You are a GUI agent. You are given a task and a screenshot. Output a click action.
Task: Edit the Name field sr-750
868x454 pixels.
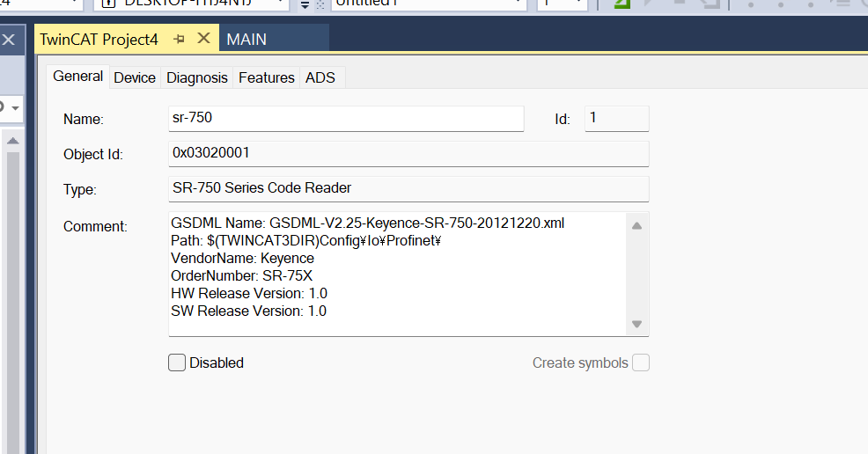[346, 118]
